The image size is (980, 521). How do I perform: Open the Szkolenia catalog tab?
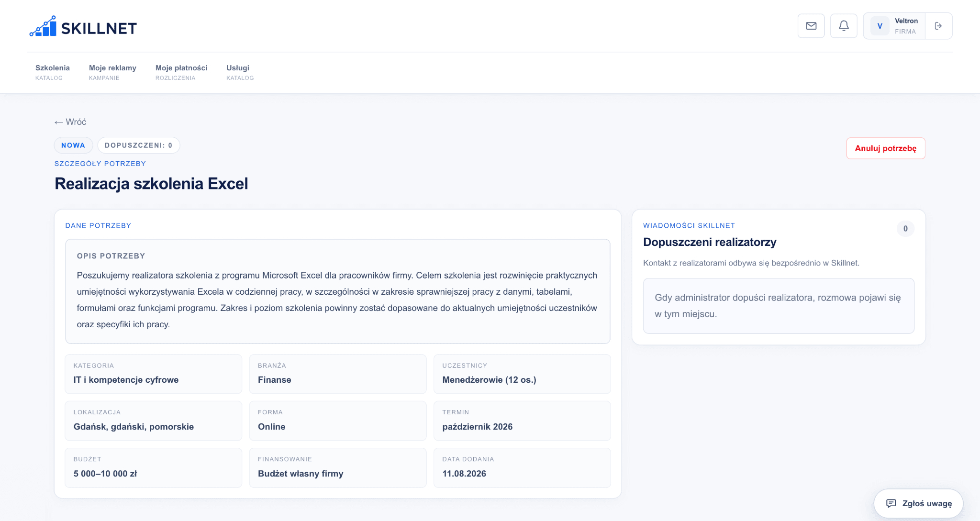(x=53, y=72)
